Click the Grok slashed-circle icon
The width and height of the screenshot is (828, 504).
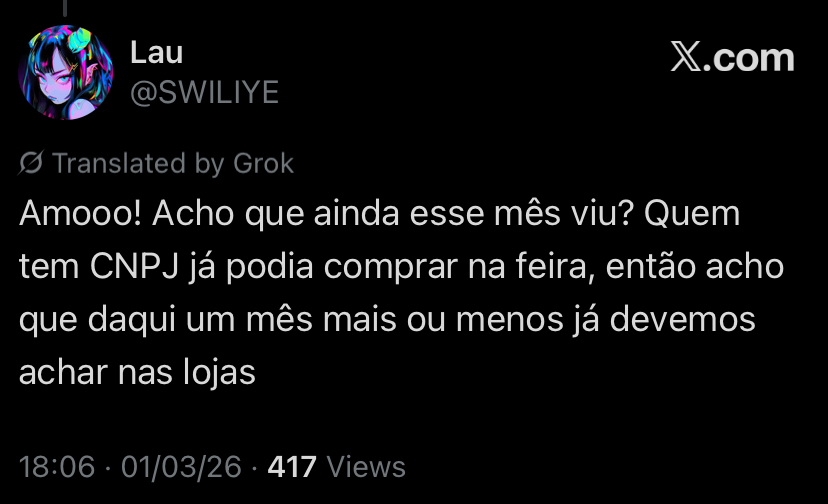31,163
